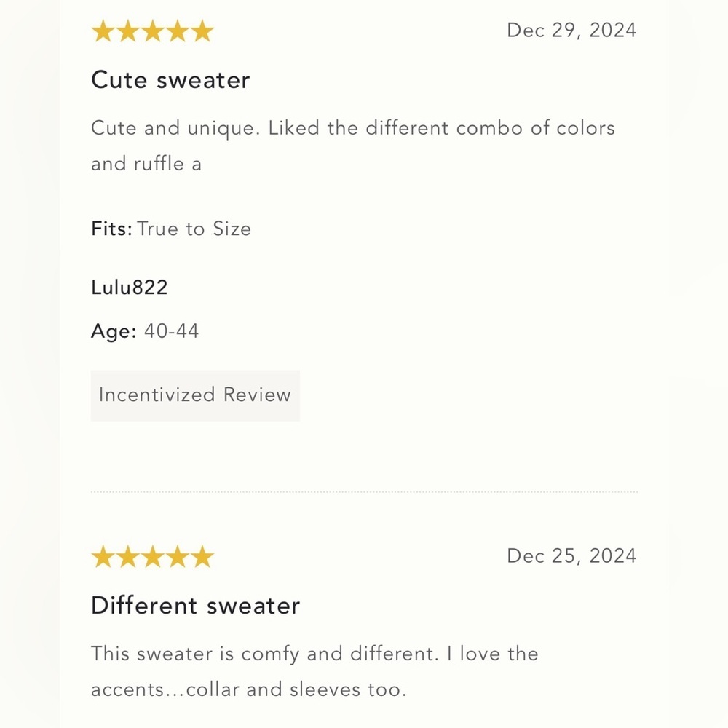The width and height of the screenshot is (728, 728).
Task: Click the first star of the Dec 29 review
Action: click(103, 32)
